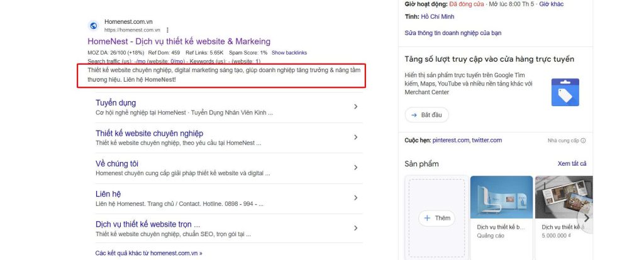The image size is (644, 260).
Task: Open HomeNest site globe favicon
Action: tap(94, 26)
